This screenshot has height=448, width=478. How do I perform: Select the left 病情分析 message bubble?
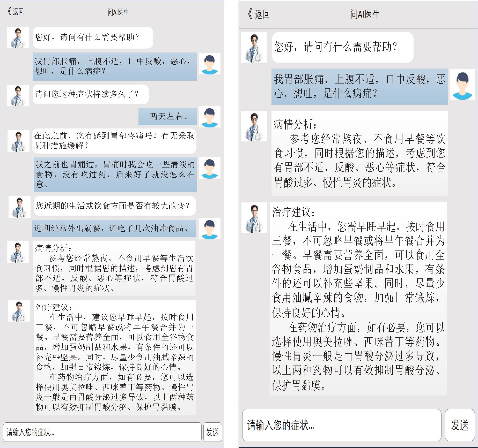point(114,268)
